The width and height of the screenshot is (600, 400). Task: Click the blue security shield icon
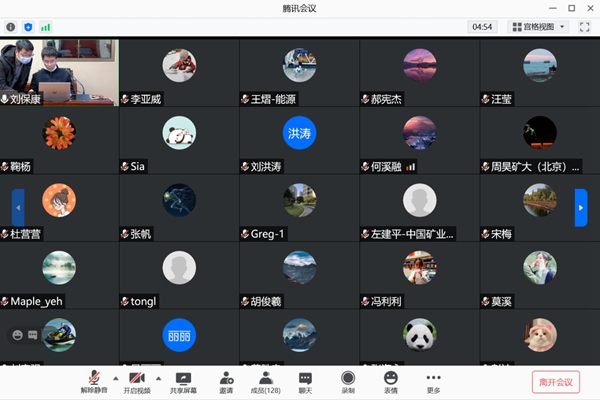28,27
